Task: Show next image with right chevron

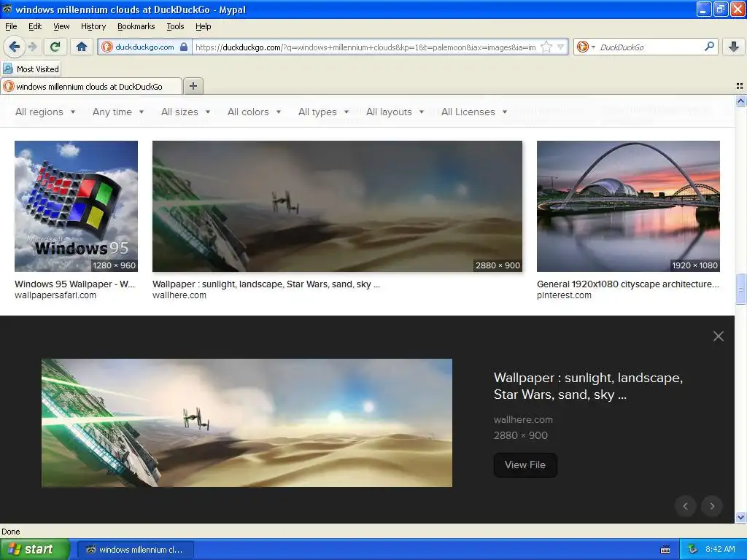Action: coord(712,506)
